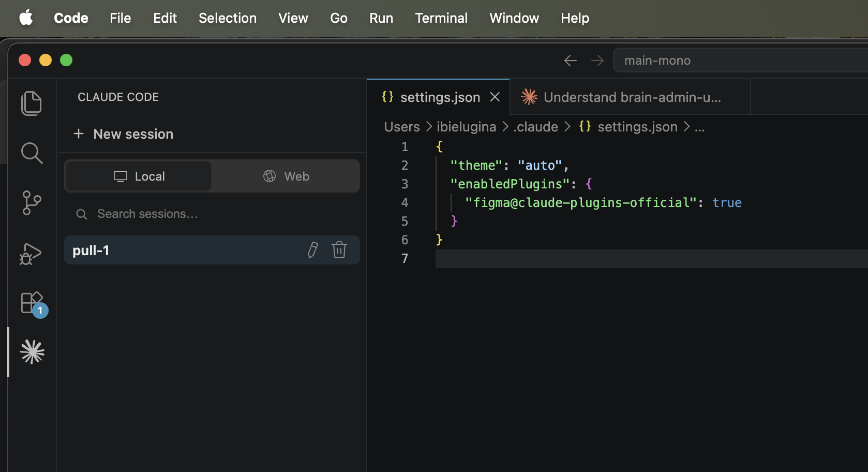Click the "auto" value in the editor
Image resolution: width=868 pixels, height=472 pixels.
(x=540, y=165)
